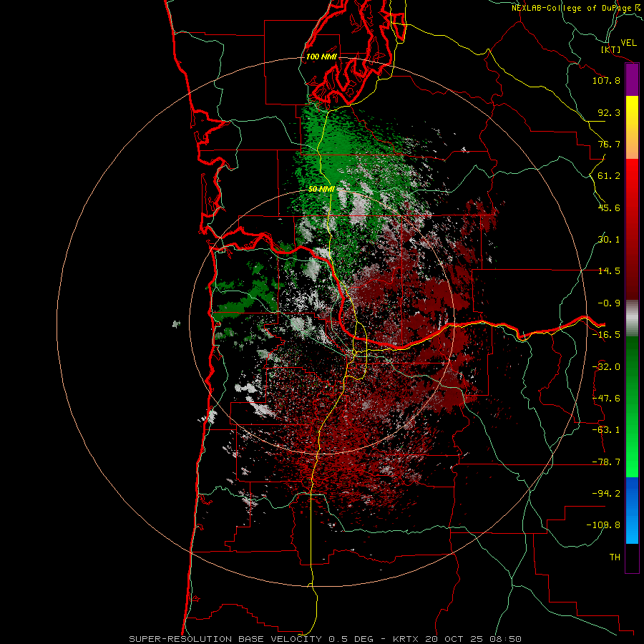Select the 14.5 scale label
This screenshot has height=644, width=644.
tap(609, 271)
